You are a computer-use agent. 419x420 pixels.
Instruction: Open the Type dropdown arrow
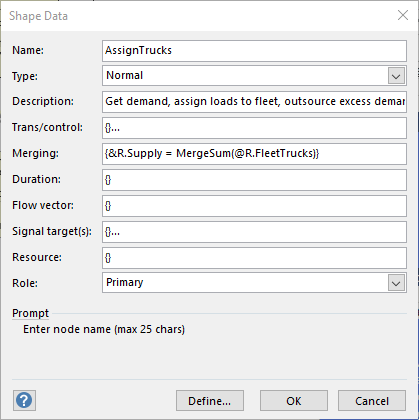(396, 76)
